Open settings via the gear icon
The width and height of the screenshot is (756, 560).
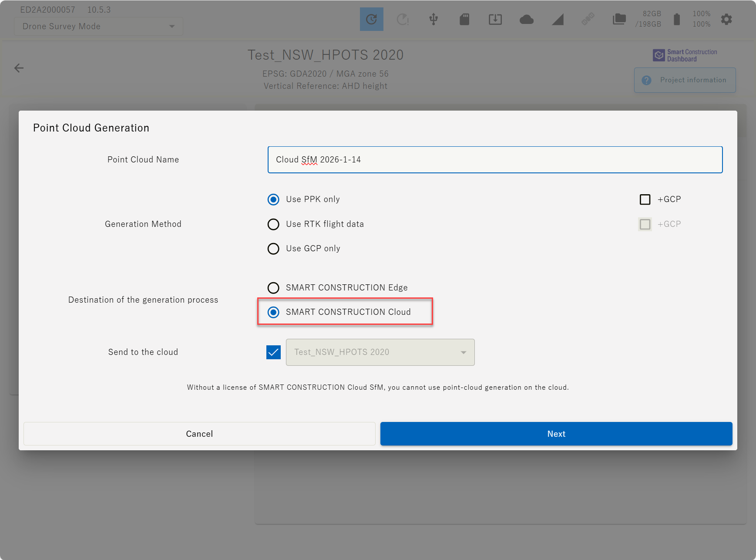(x=726, y=19)
